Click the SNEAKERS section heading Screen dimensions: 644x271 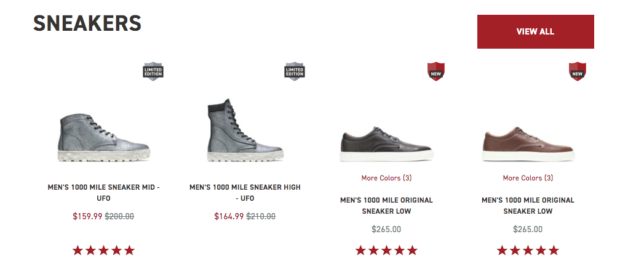pos(87,23)
